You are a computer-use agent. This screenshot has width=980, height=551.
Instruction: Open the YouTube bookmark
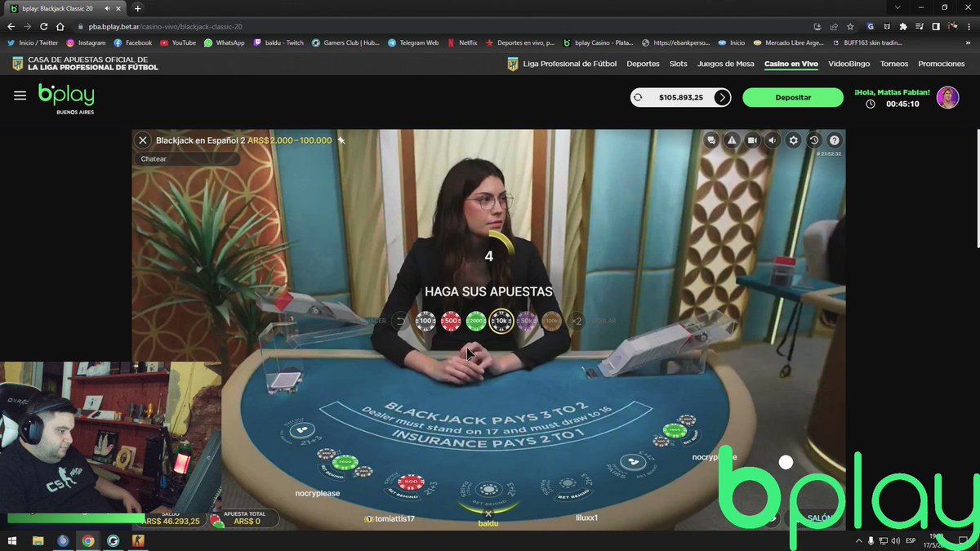(x=178, y=42)
